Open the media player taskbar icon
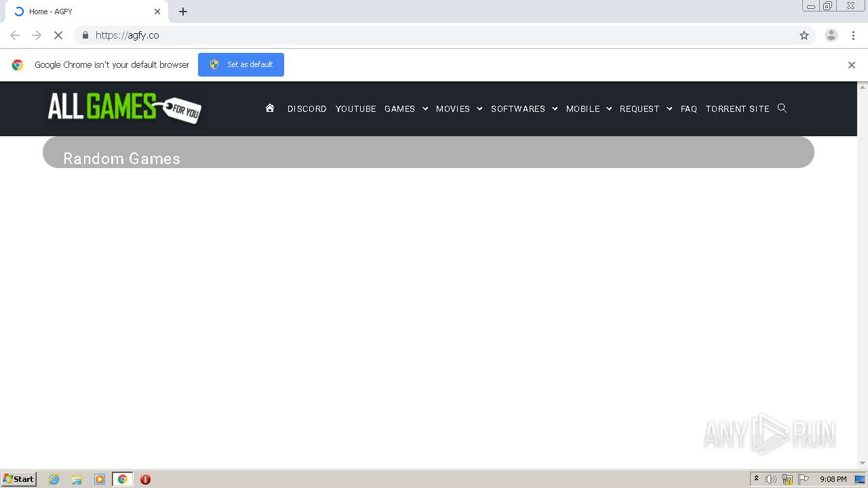The width and height of the screenshot is (868, 488). coord(100,479)
